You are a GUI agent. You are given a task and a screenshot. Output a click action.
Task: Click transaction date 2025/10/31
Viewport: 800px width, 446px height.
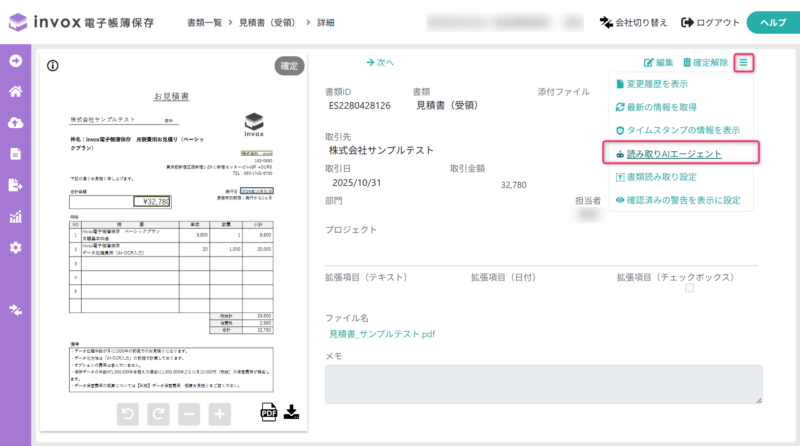[x=357, y=183]
